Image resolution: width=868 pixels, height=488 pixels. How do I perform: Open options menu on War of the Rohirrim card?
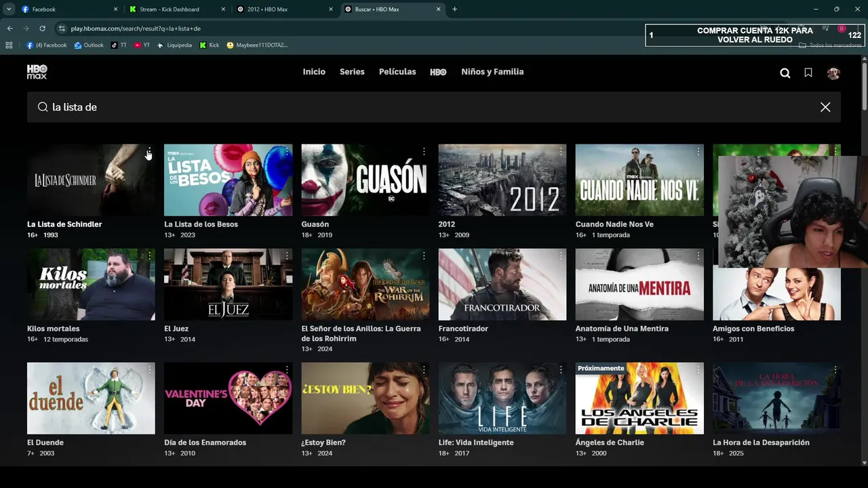(424, 256)
